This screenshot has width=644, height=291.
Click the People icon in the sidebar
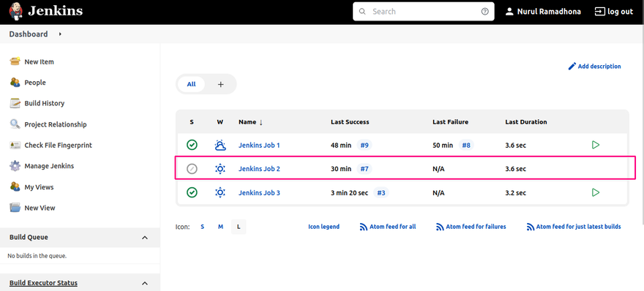coord(15,83)
